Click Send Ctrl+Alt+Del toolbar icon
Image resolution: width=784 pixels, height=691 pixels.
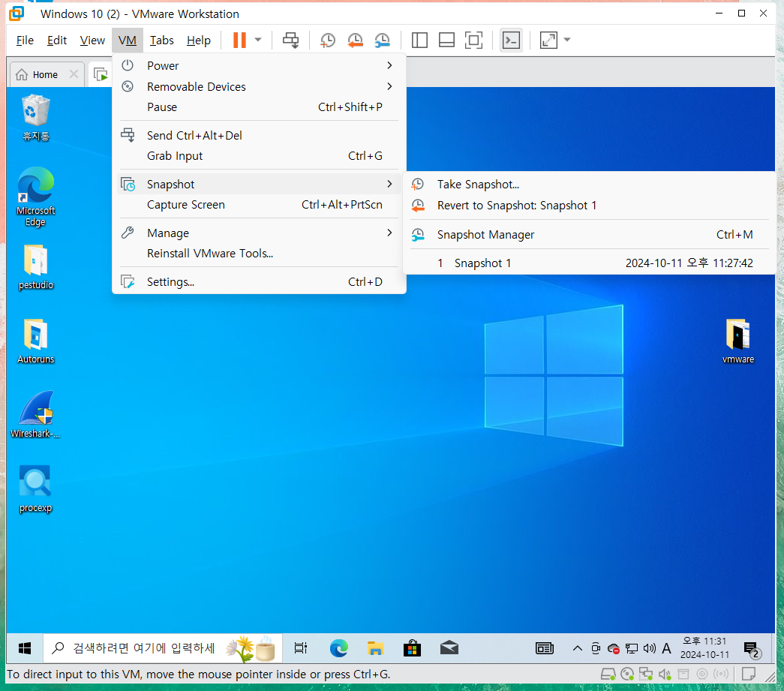[x=290, y=40]
